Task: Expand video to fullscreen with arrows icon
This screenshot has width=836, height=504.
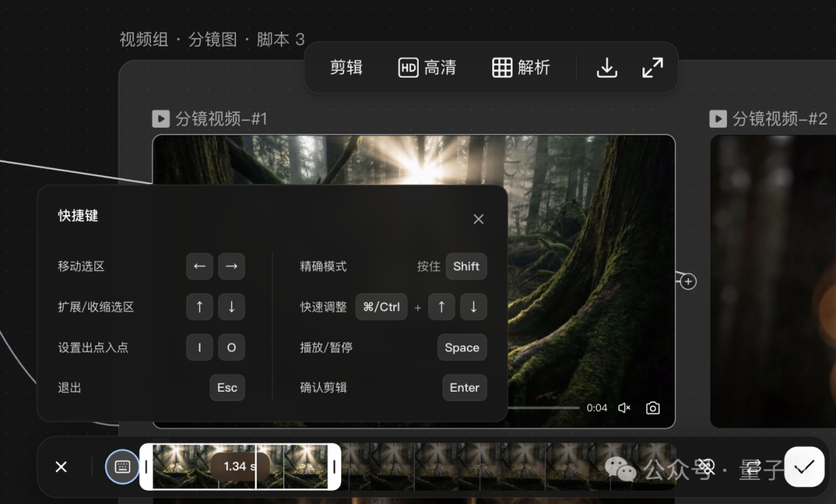Action: (x=653, y=68)
